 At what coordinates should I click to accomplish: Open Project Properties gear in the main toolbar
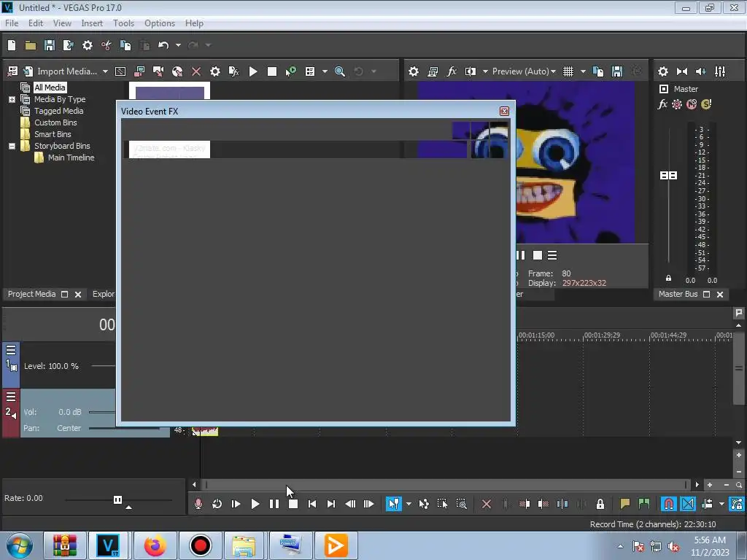88,45
